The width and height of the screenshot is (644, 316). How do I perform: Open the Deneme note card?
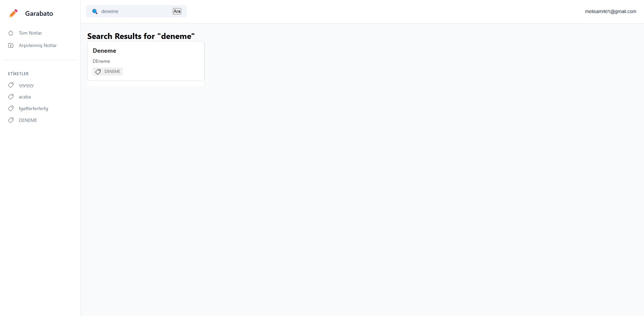(x=146, y=61)
